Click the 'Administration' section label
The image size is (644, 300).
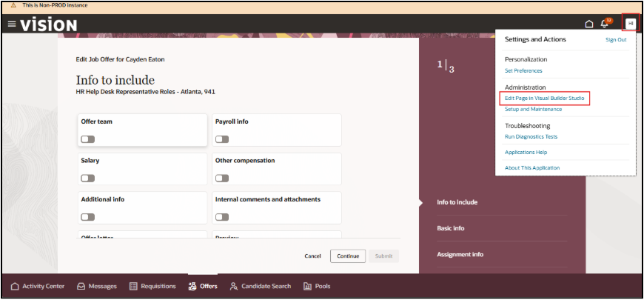(x=526, y=87)
